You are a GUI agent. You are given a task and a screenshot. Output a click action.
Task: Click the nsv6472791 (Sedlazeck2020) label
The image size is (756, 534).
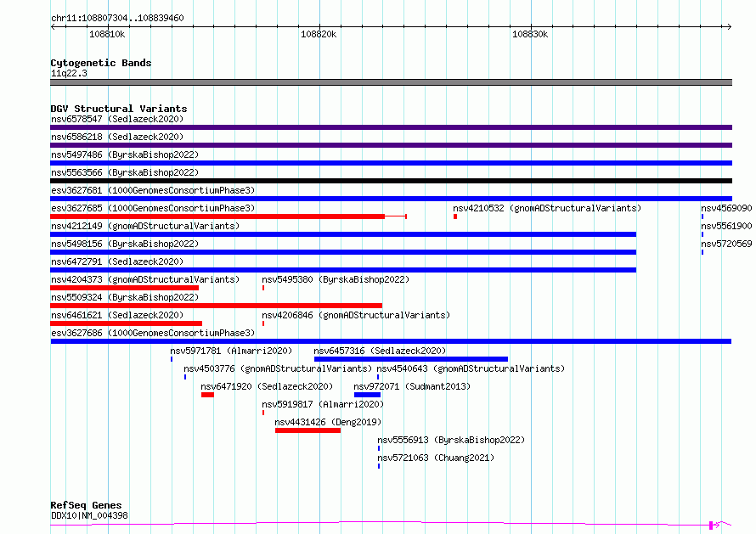(117, 261)
